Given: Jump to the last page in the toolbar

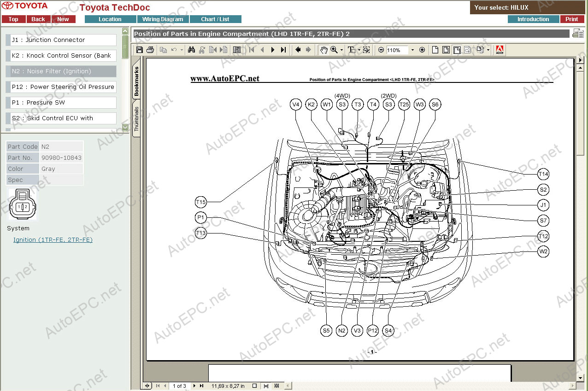Looking at the screenshot, I should (x=283, y=50).
